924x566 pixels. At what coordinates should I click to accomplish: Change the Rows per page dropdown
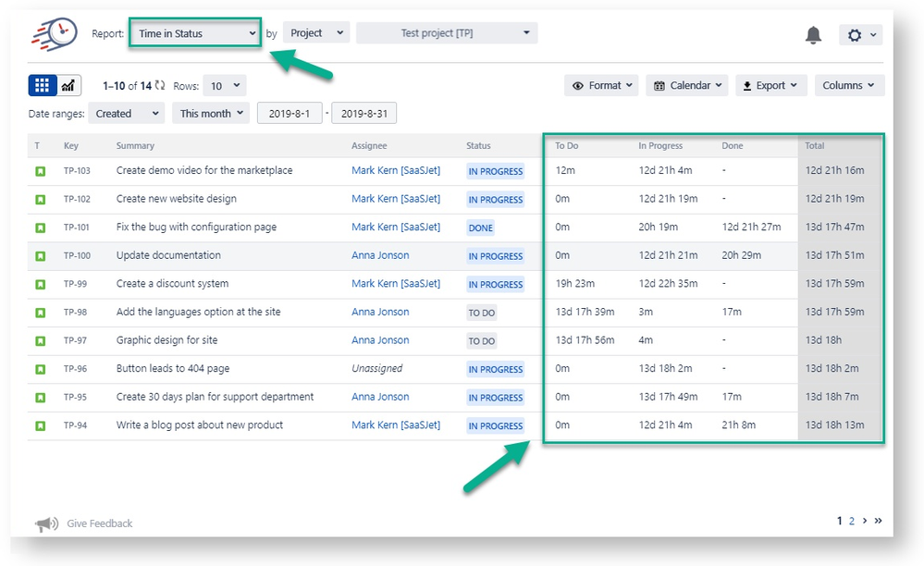coord(225,86)
